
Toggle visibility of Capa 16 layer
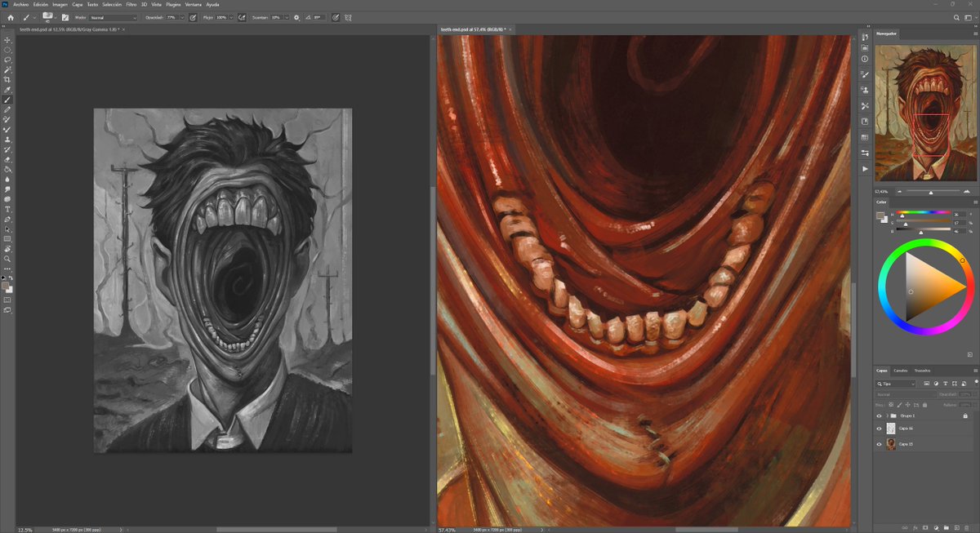tap(880, 429)
